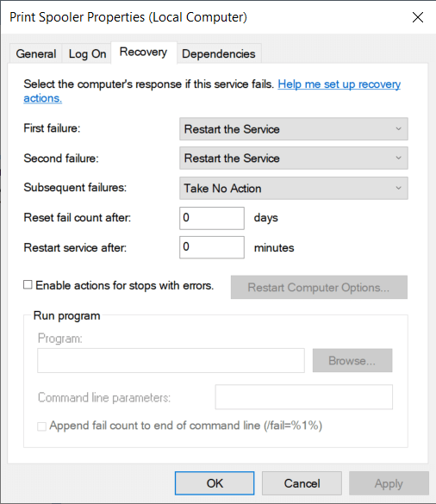The height and width of the screenshot is (504, 436).
Task: Switch to the General tab
Action: [x=36, y=53]
